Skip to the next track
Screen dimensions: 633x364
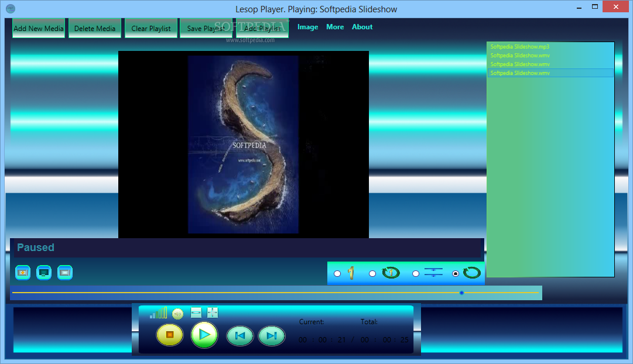[x=272, y=335]
